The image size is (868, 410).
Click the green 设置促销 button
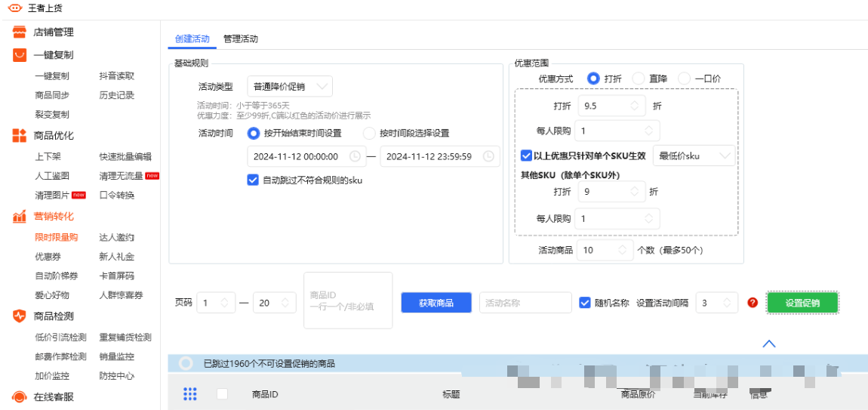[803, 303]
